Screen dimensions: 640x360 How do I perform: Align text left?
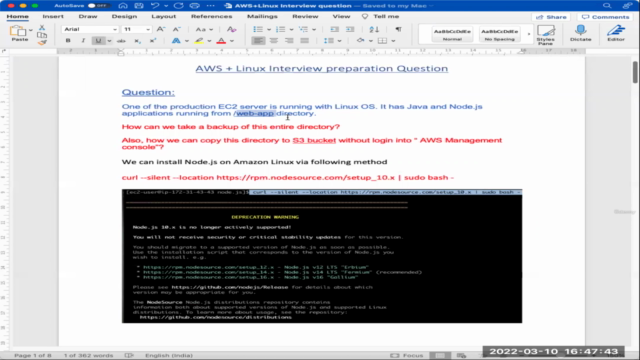258,41
